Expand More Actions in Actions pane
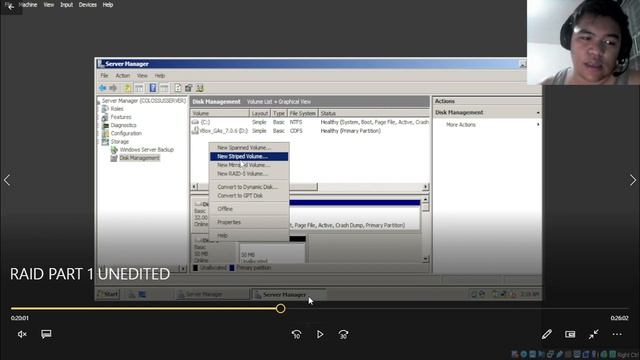This screenshot has width=640, height=360. click(x=487, y=125)
